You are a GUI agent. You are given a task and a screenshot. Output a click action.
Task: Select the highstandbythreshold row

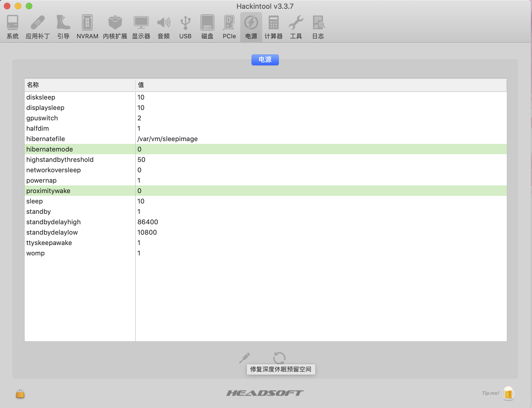tap(265, 159)
